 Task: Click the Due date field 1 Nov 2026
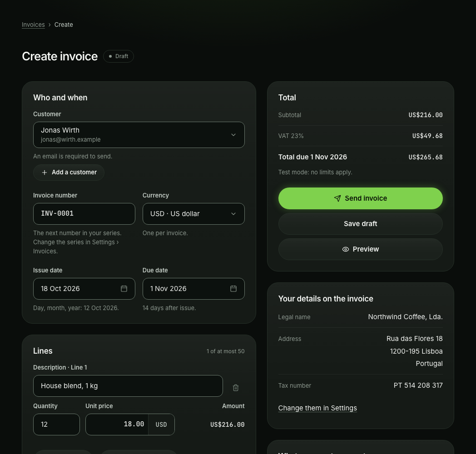coord(193,289)
